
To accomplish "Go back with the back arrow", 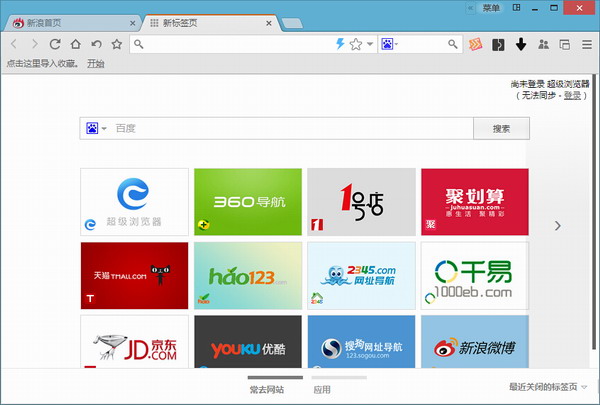I will (x=14, y=44).
